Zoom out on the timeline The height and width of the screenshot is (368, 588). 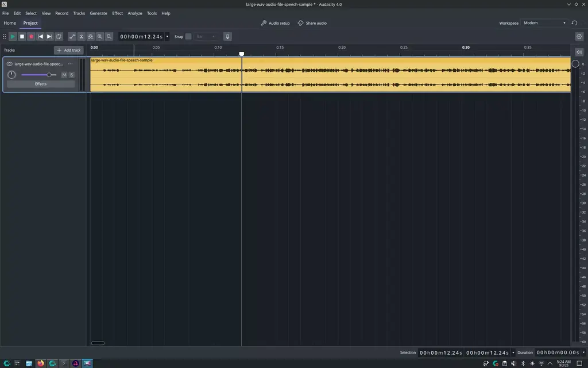pyautogui.click(x=109, y=36)
